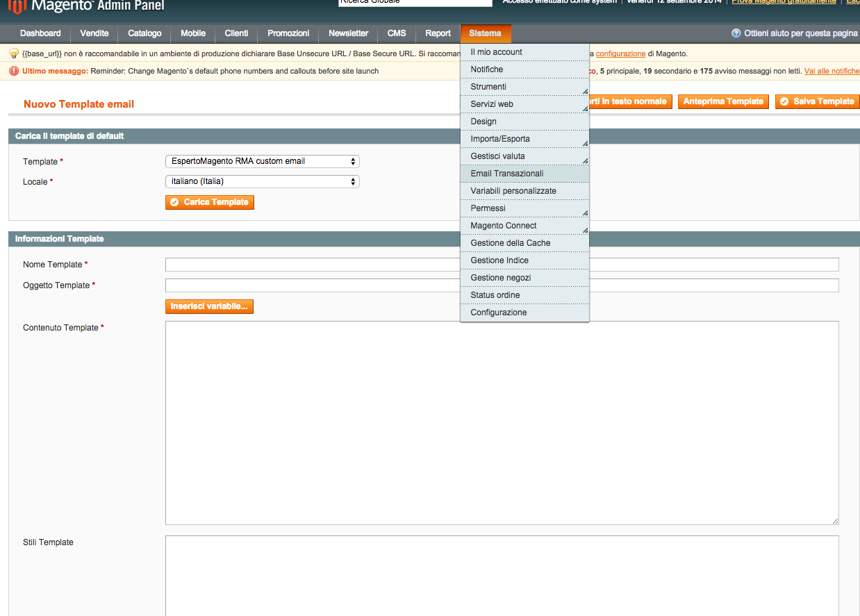Click the Inserisci variabile button
Screen dimensions: 860x616
[x=209, y=306]
